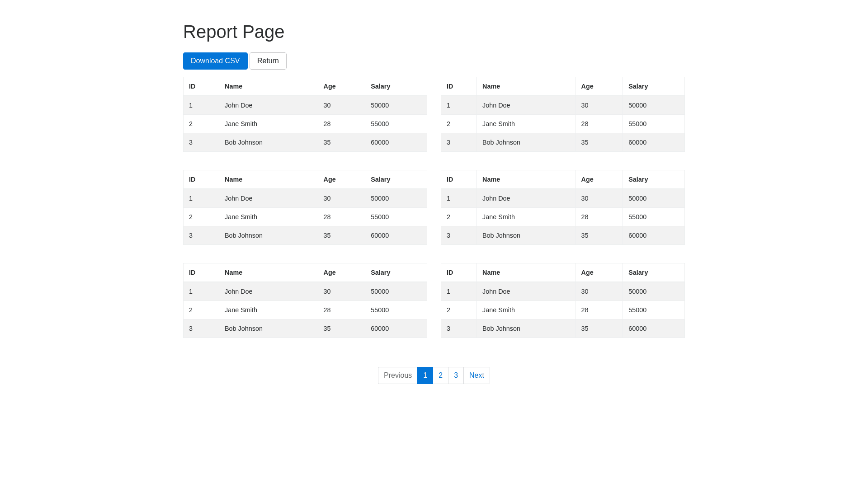This screenshot has height=488, width=868.
Task: Click Age header in middle-left table
Action: (x=330, y=179)
